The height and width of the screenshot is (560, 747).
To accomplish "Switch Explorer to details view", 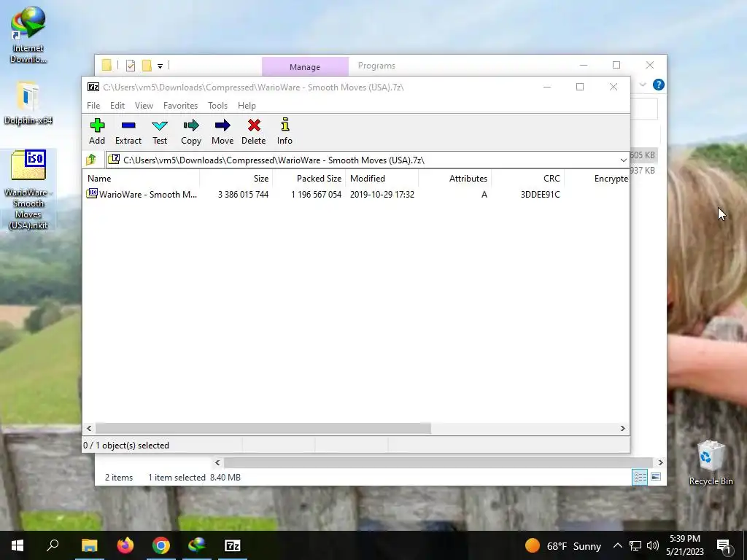I will pos(640,477).
